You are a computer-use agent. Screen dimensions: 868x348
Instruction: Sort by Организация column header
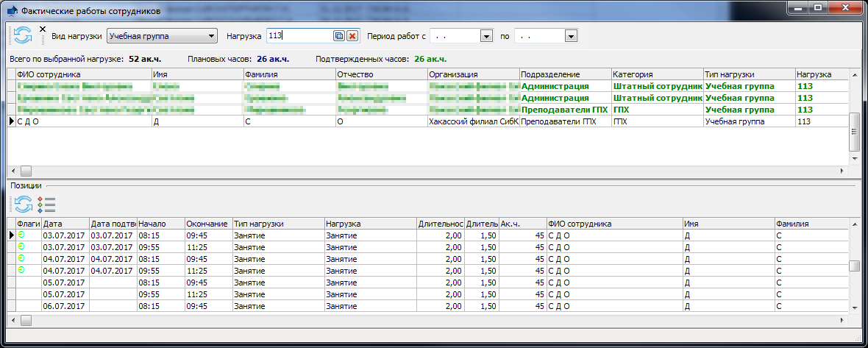[x=473, y=74]
